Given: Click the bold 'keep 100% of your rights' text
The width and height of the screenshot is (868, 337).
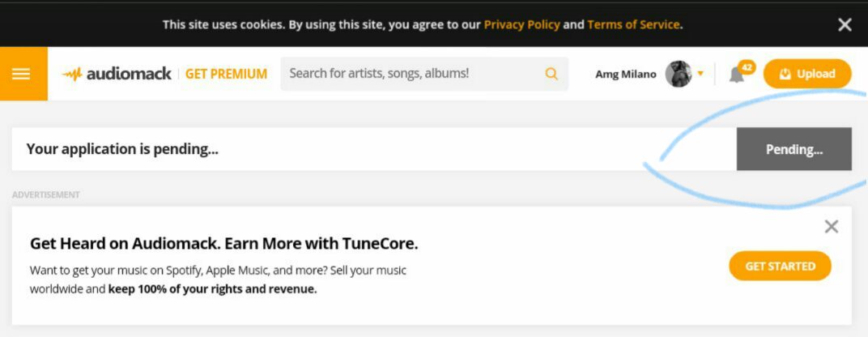Looking at the screenshot, I should point(212,288).
